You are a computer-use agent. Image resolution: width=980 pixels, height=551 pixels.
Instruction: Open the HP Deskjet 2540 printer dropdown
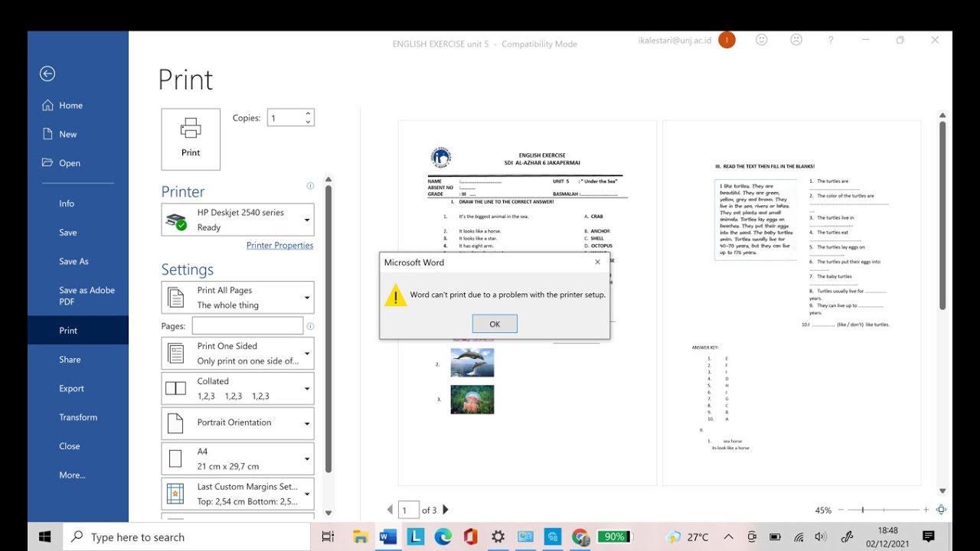pos(237,220)
